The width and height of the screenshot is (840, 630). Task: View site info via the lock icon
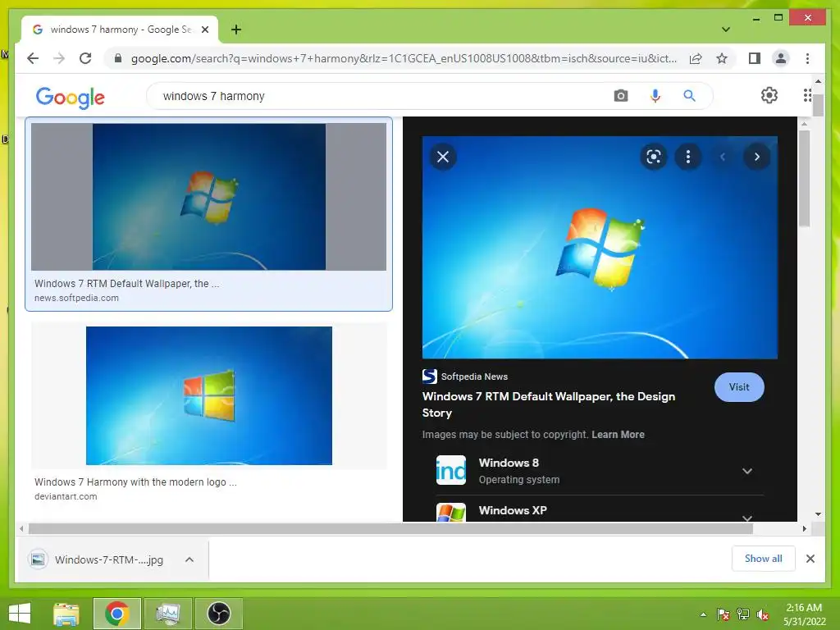pyautogui.click(x=118, y=58)
